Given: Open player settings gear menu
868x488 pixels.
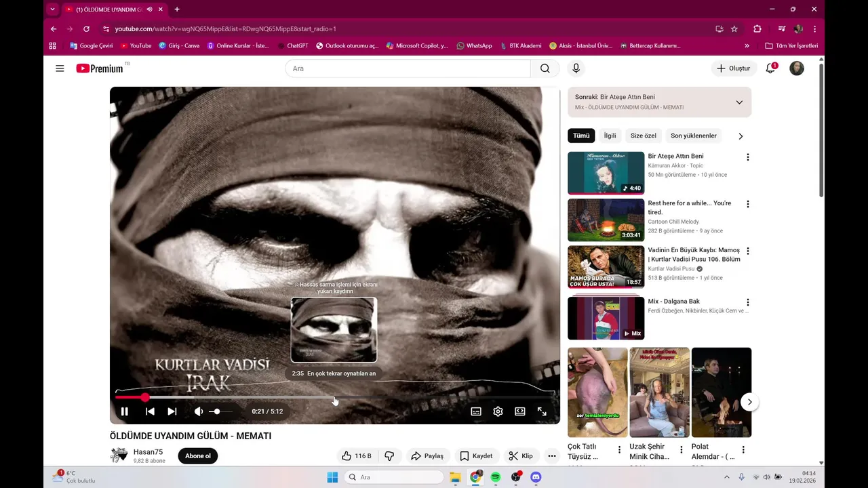Looking at the screenshot, I should click(x=498, y=411).
